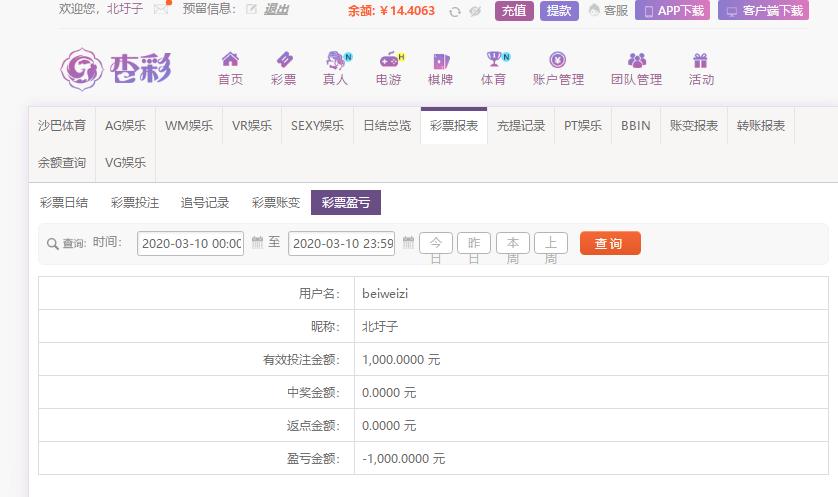Click the end date input field
Image resolution: width=838 pixels, height=497 pixels.
coord(342,244)
